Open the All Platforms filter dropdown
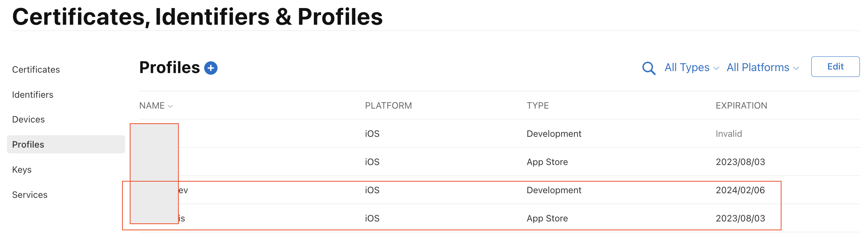Viewport: 868px width, 245px height. 763,68
